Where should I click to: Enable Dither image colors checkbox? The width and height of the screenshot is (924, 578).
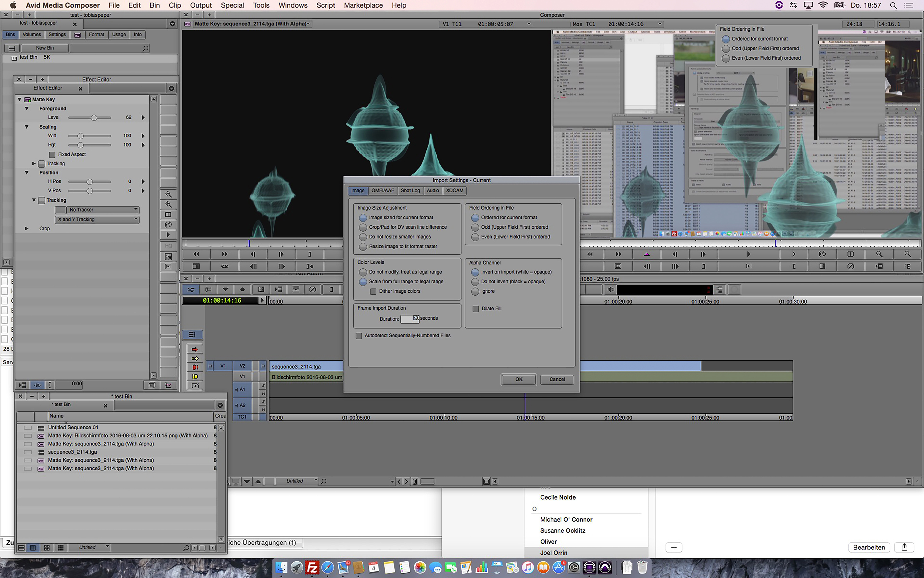pos(373,292)
